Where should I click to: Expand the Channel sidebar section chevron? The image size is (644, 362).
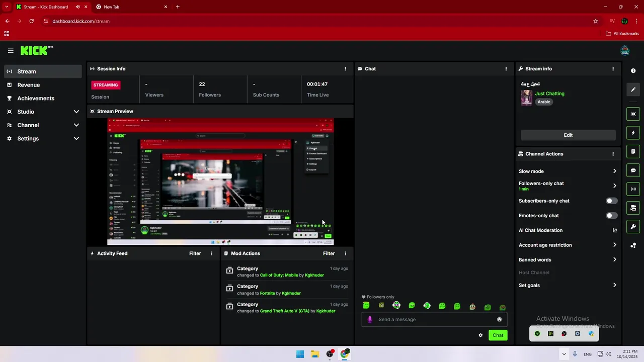[76, 125]
